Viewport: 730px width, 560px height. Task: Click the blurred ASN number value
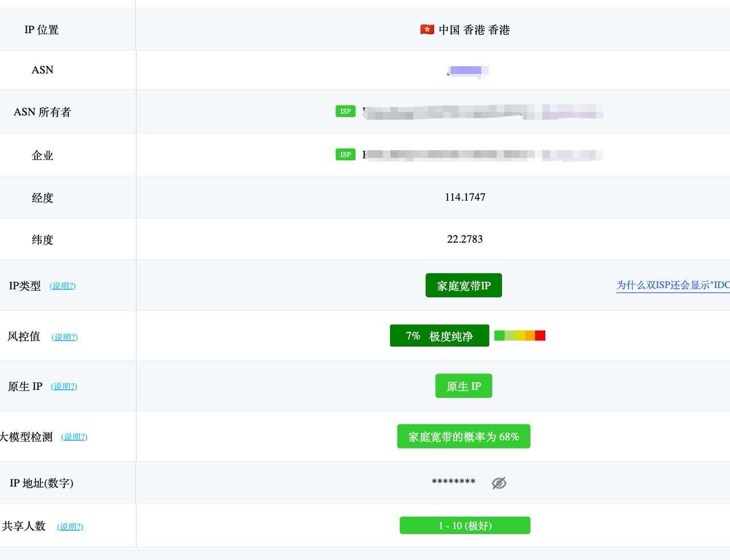tap(467, 71)
